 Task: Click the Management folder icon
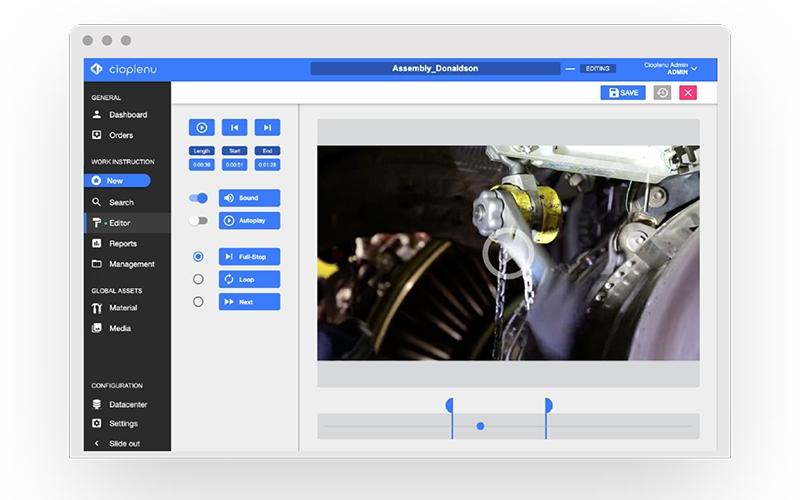[96, 264]
